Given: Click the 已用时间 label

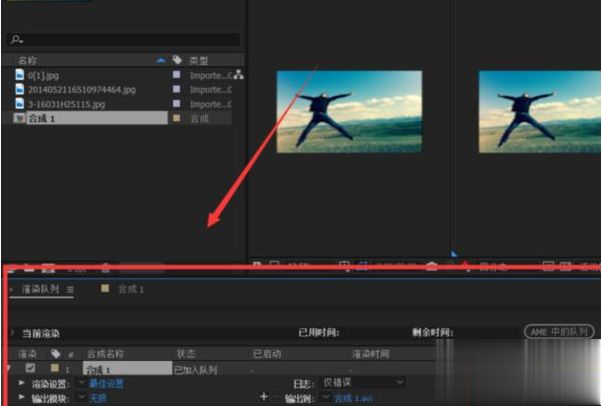Looking at the screenshot, I should coord(319,332).
